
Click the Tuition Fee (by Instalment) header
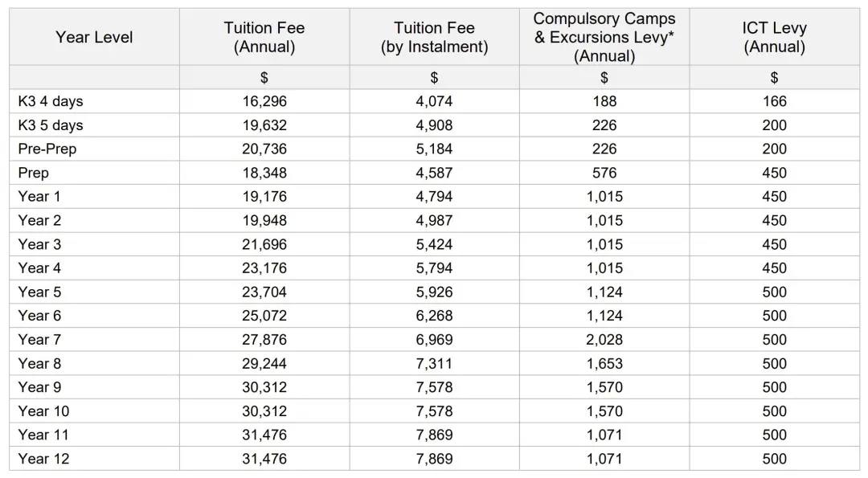point(434,37)
